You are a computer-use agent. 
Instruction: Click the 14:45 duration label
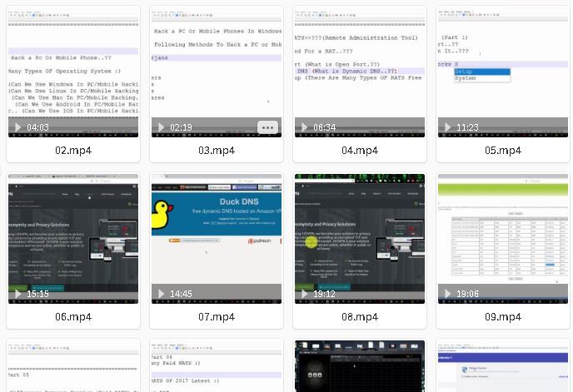181,294
